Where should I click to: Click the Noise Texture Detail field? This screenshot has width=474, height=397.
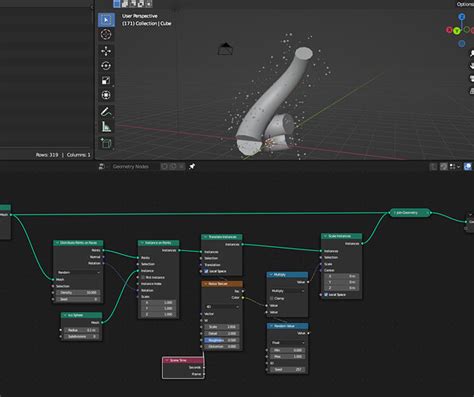(x=222, y=333)
